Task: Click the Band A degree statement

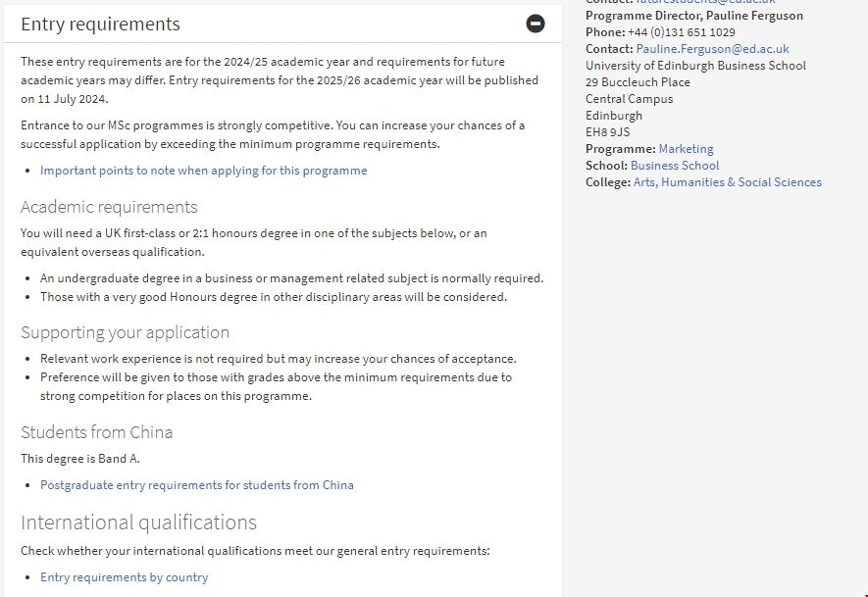Action: [78, 458]
